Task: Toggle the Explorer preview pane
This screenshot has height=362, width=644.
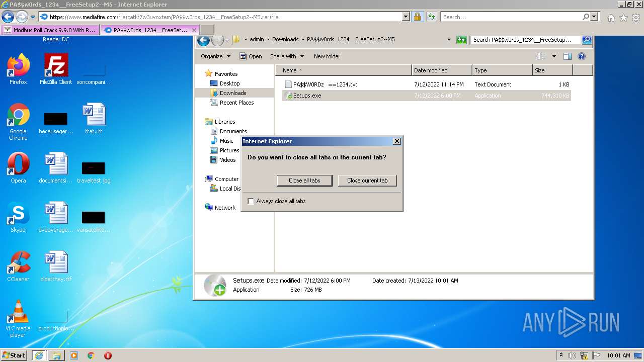Action: (x=568, y=56)
